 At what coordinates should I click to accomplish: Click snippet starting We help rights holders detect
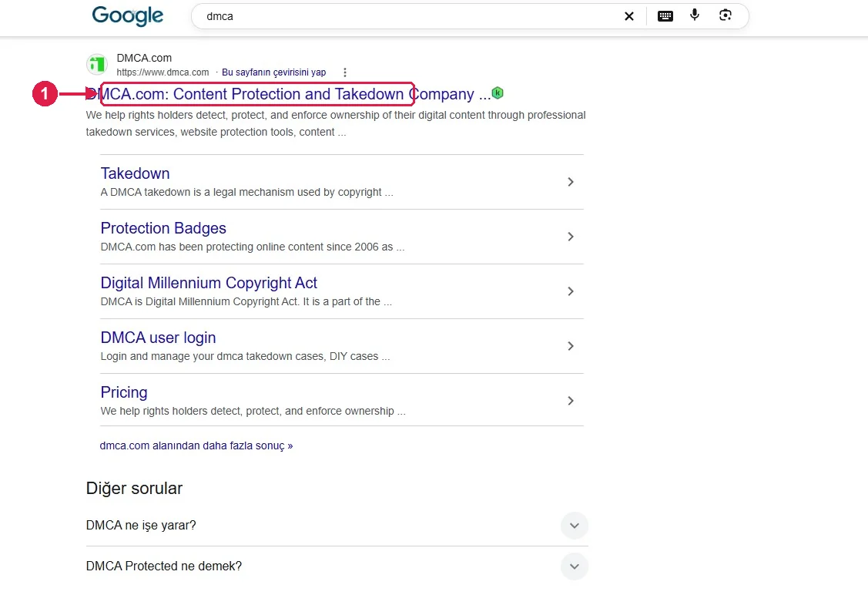336,123
